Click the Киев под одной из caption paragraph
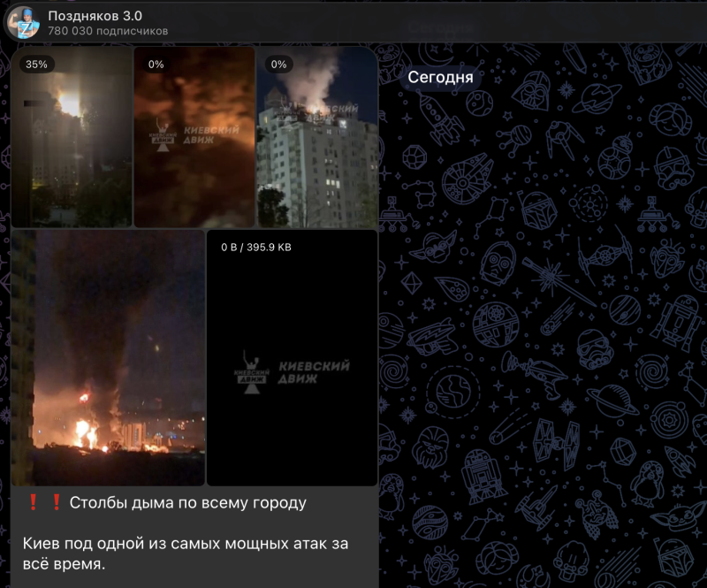Image resolution: width=707 pixels, height=588 pixels. 186,554
